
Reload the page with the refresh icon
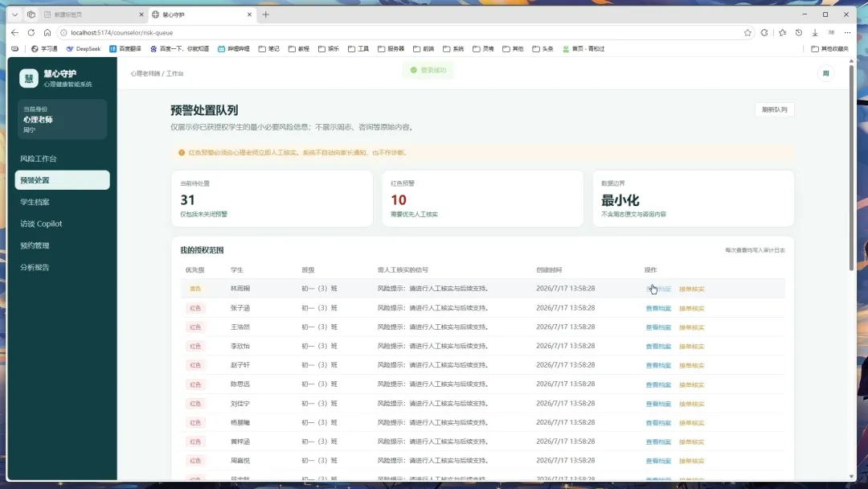[31, 33]
